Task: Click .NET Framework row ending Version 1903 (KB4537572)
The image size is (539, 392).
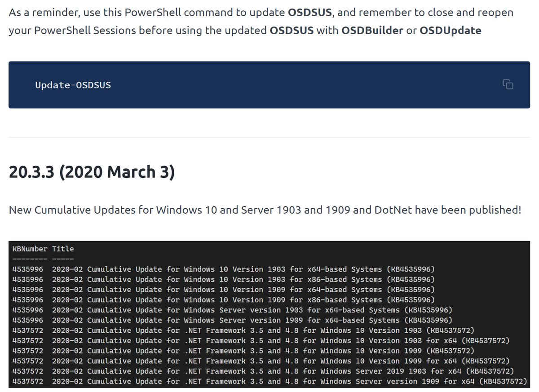Action: coord(243,330)
